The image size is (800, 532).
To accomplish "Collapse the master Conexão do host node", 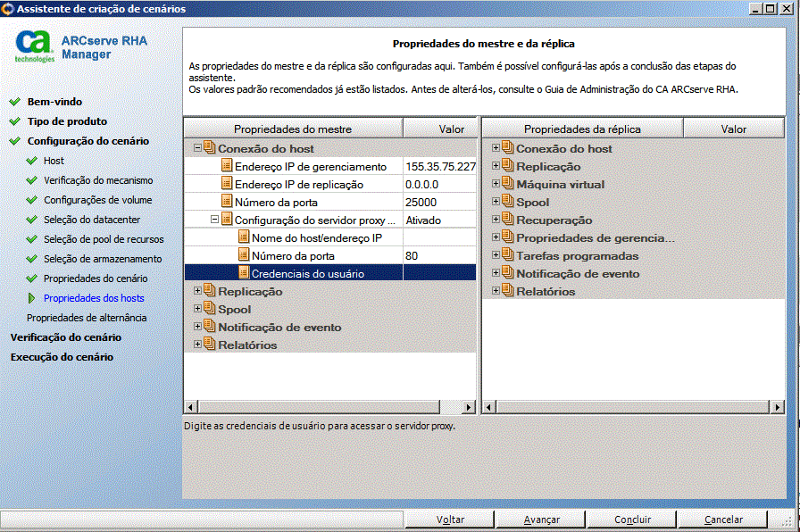I will click(197, 148).
